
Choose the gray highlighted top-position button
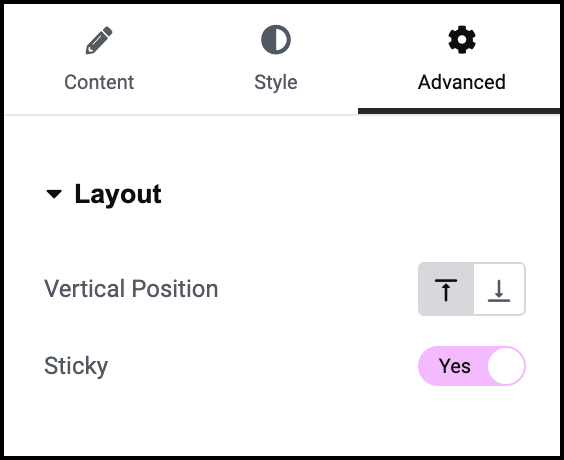pyautogui.click(x=446, y=289)
